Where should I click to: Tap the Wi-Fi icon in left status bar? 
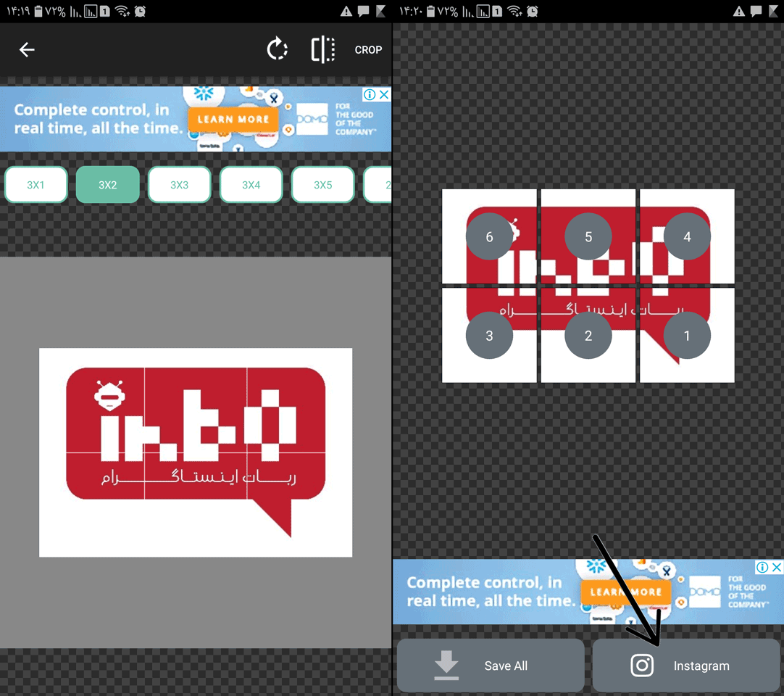(x=122, y=11)
